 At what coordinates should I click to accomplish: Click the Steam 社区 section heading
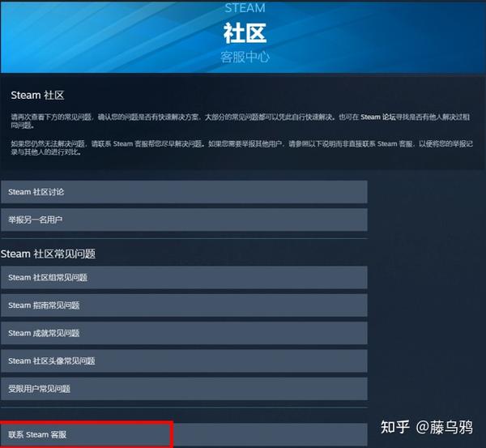(x=37, y=95)
